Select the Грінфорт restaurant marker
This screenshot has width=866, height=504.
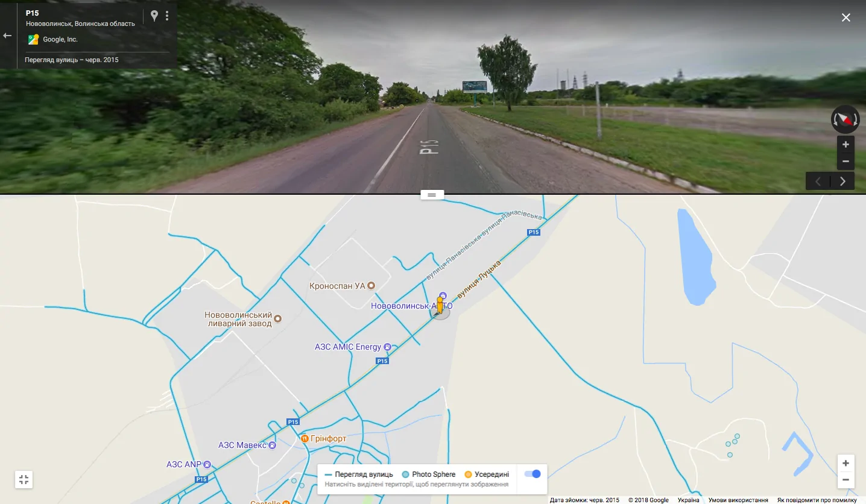pos(305,438)
